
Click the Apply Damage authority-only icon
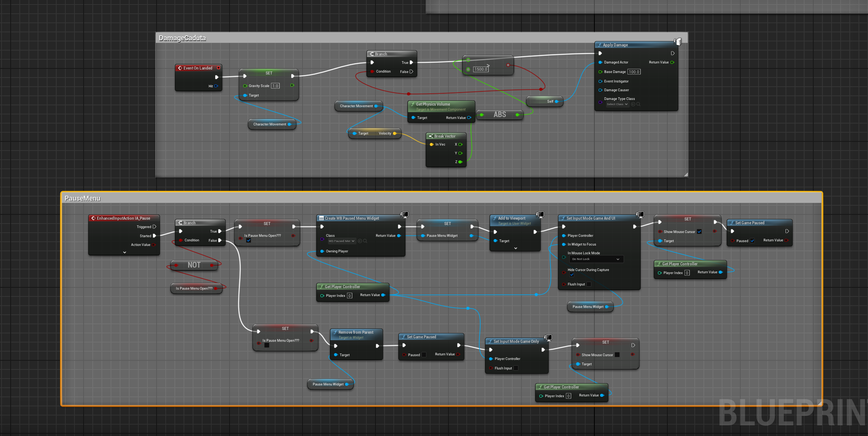(x=678, y=41)
